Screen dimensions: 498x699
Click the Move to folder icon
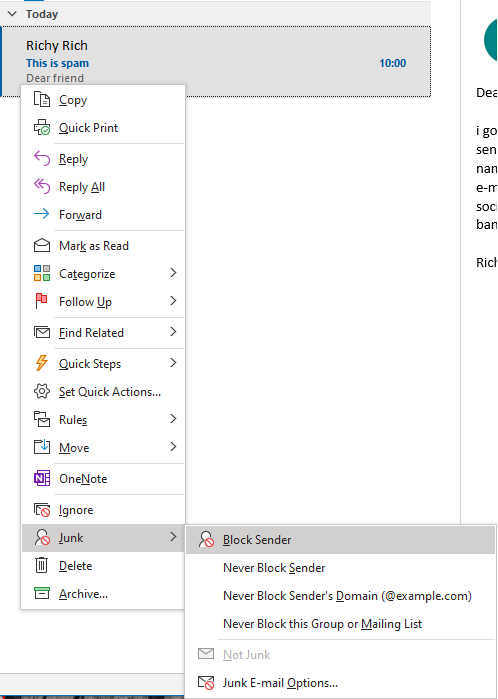pyautogui.click(x=42, y=447)
